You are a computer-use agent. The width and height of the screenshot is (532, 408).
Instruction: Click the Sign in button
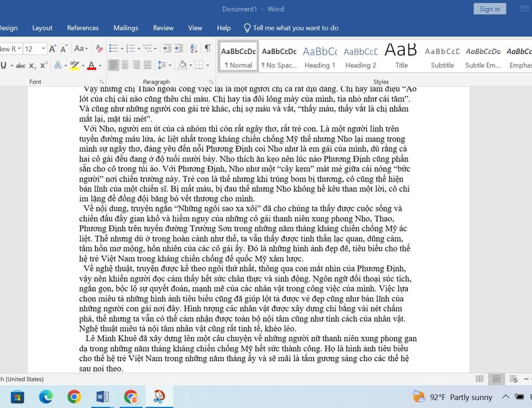click(x=489, y=9)
